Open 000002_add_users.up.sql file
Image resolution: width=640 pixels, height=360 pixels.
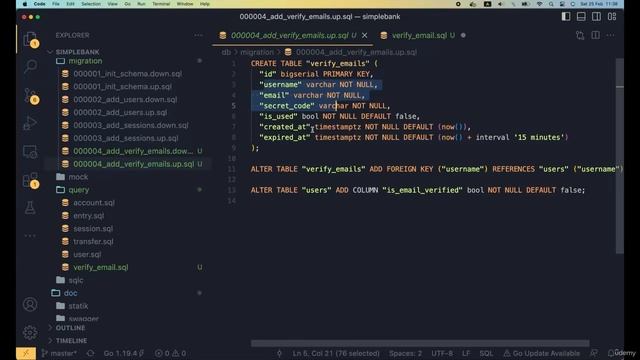click(120, 112)
